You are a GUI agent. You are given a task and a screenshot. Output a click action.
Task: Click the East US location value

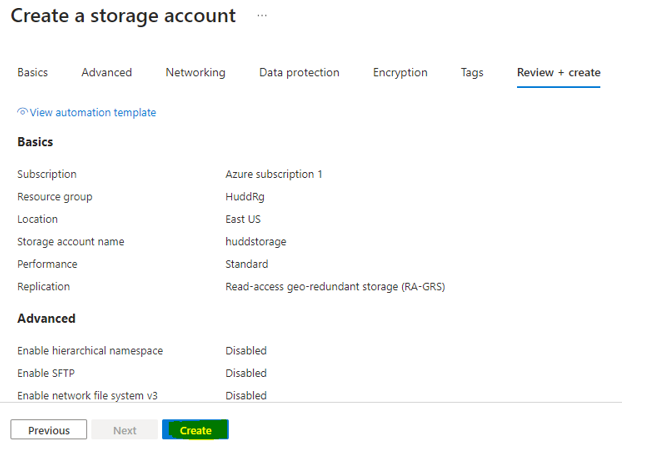[246, 219]
